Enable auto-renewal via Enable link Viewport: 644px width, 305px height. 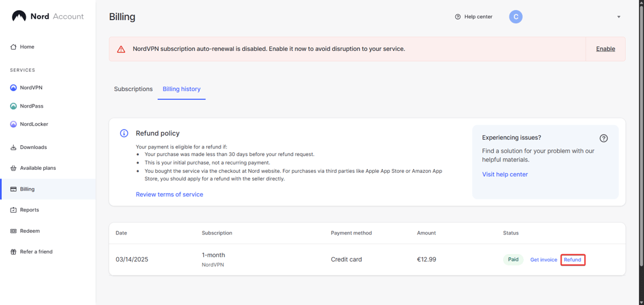point(606,49)
